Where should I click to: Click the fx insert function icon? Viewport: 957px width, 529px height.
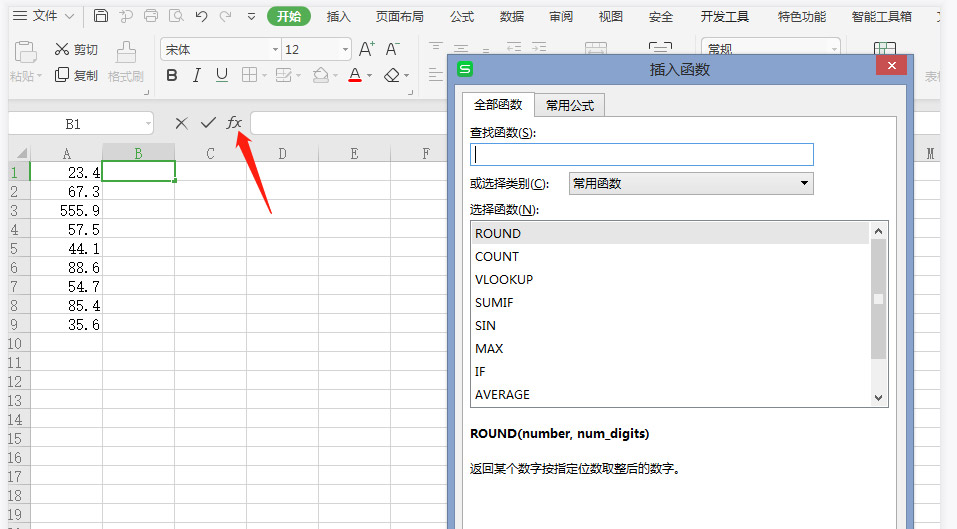click(234, 122)
